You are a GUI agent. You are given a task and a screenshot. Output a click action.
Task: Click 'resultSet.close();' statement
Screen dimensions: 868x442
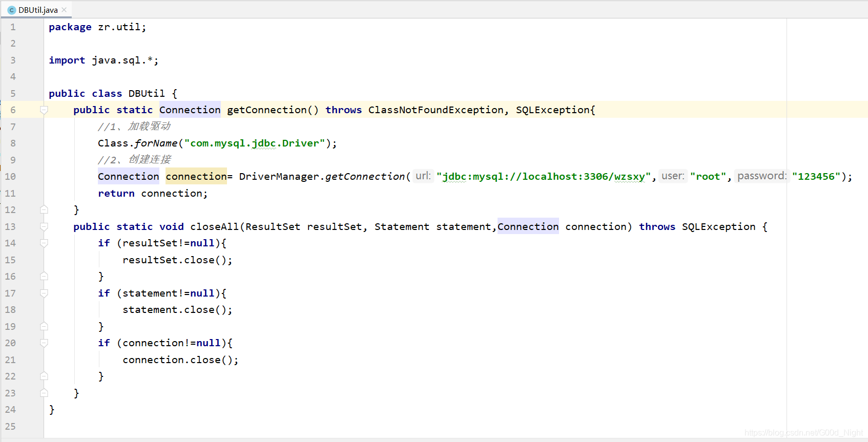tap(177, 260)
